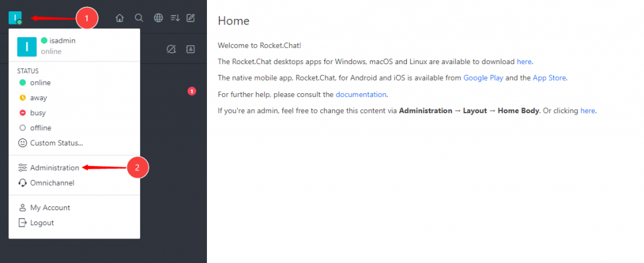
Task: Open My Account settings
Action: coord(50,208)
